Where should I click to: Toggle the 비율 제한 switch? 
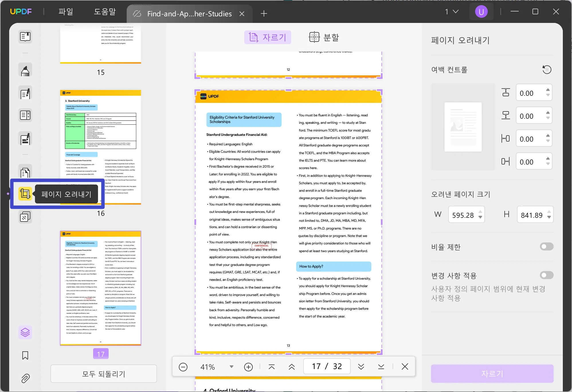point(546,246)
